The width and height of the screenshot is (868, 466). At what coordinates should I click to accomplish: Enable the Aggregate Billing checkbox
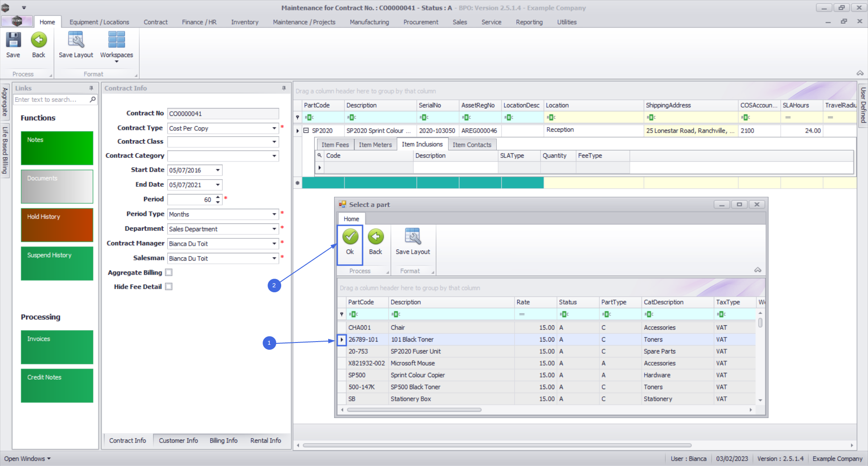(169, 272)
